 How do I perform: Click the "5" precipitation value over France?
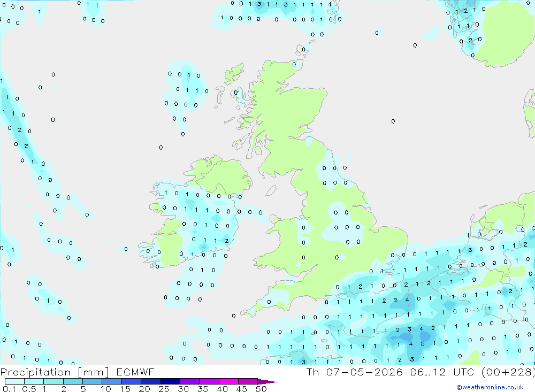tap(423, 343)
